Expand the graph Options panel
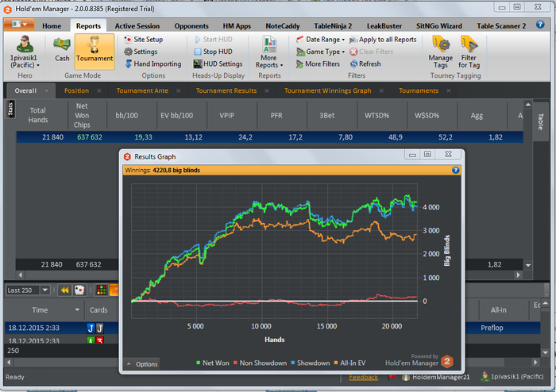Screen dimensions: 556x392 142,364
